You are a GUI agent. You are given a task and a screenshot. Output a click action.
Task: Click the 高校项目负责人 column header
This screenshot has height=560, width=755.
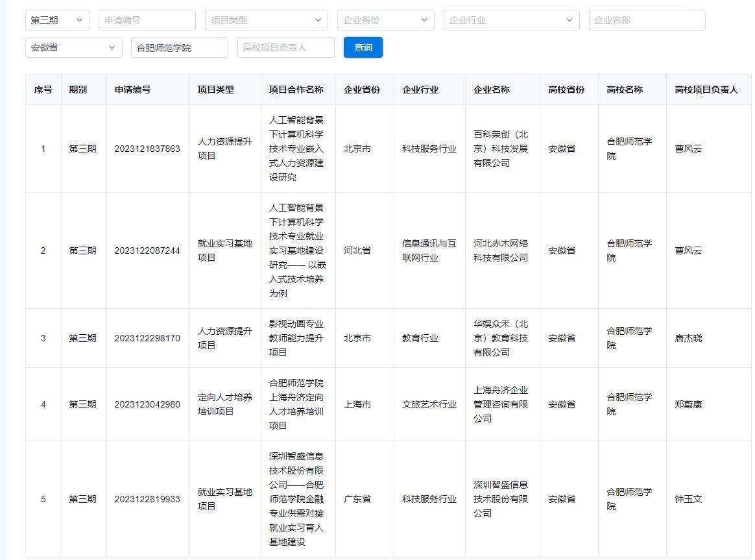point(706,90)
